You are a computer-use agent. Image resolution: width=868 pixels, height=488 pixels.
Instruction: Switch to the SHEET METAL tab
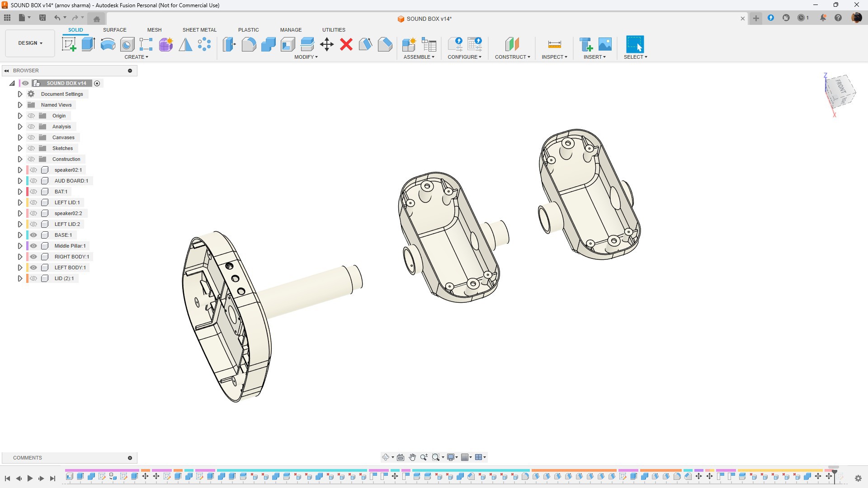(x=199, y=30)
